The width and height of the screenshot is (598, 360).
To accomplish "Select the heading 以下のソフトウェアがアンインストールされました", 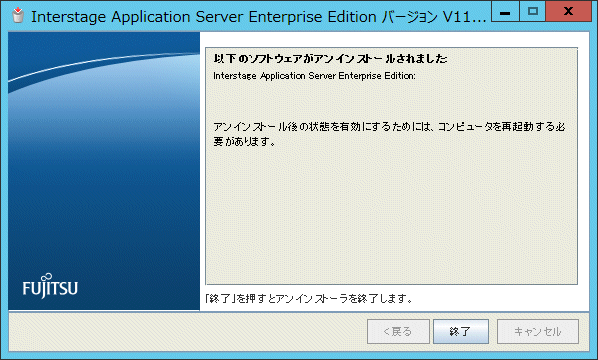I will (330, 59).
